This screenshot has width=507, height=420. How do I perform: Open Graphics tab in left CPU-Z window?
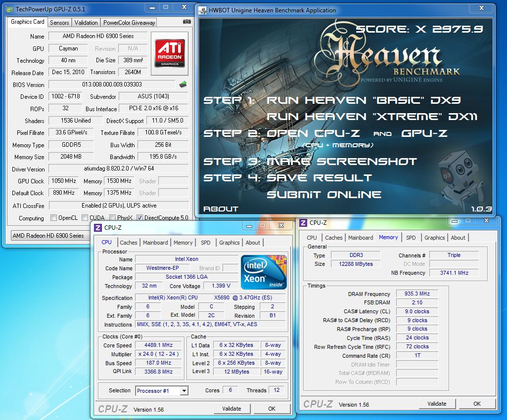pos(229,243)
